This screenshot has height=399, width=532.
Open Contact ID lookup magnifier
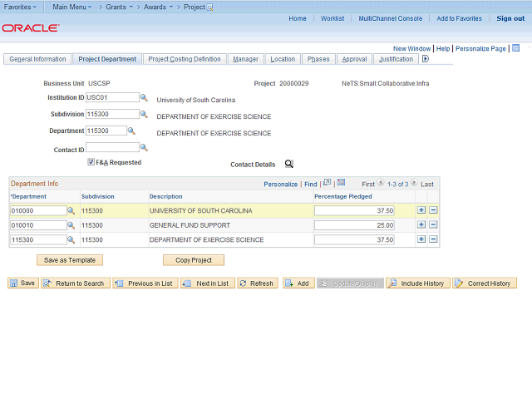(x=144, y=148)
